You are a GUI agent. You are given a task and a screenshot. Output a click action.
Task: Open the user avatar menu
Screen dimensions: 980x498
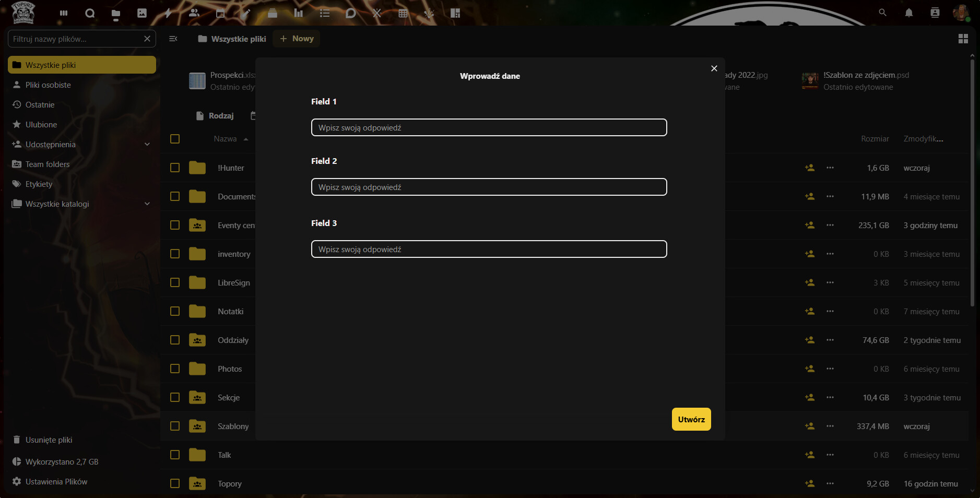point(961,13)
